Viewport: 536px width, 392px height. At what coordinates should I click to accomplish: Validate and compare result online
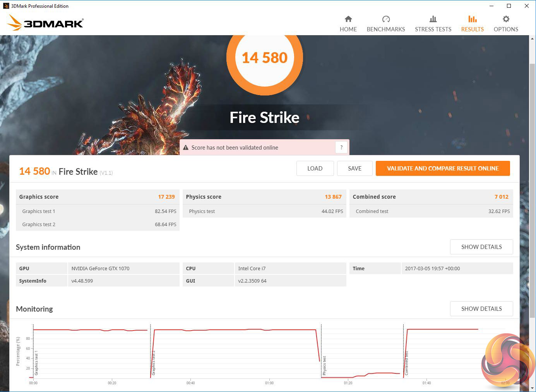pos(443,169)
